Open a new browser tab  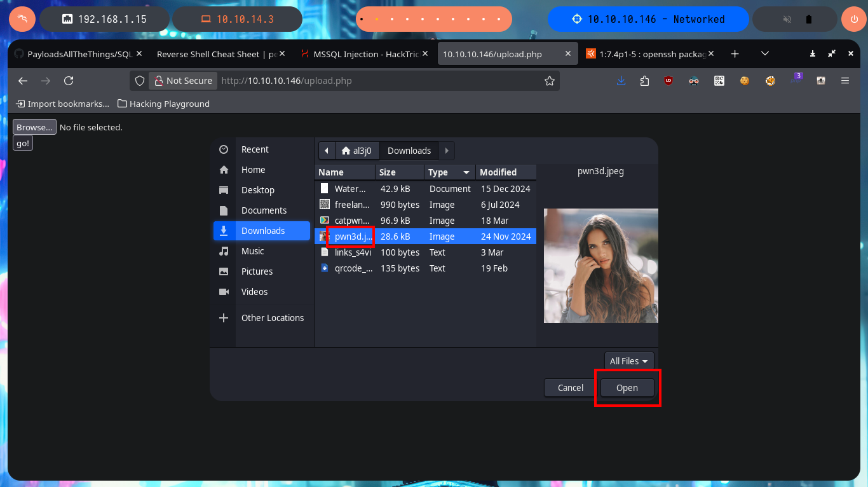tap(735, 54)
